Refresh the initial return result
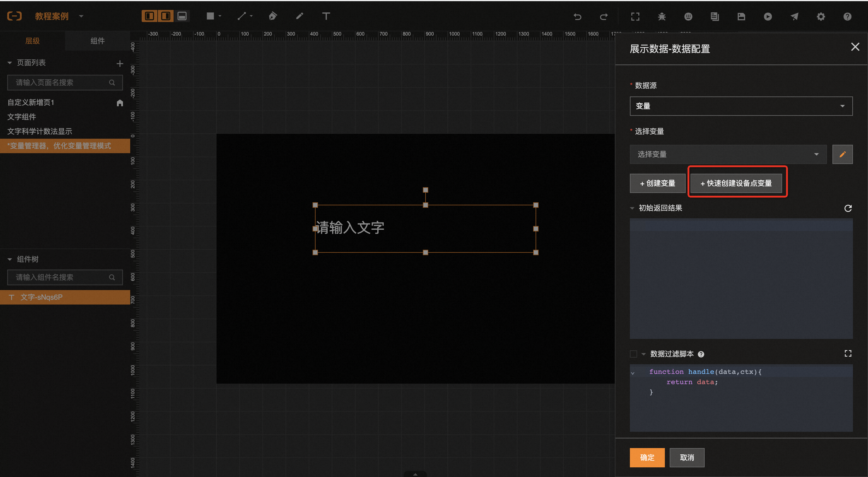Viewport: 868px width, 477px height. click(848, 208)
